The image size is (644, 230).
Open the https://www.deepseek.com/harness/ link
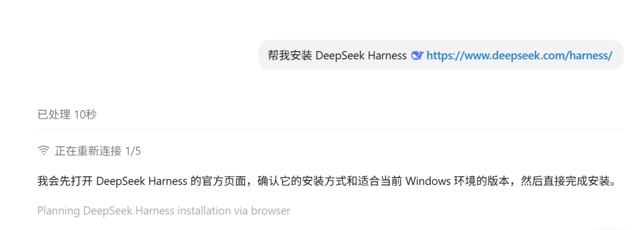click(x=519, y=55)
